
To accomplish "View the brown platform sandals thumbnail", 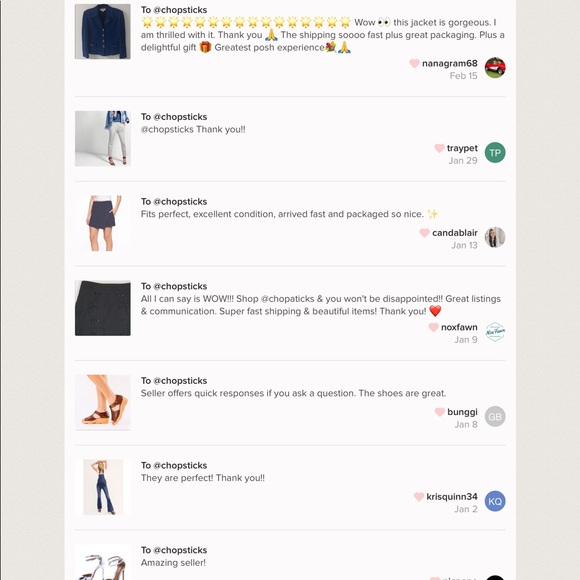I will [103, 402].
